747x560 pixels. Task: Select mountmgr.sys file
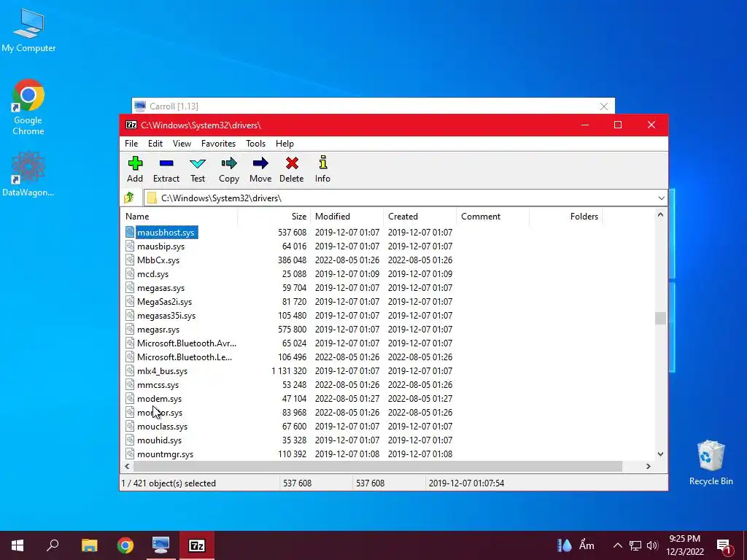coord(165,454)
